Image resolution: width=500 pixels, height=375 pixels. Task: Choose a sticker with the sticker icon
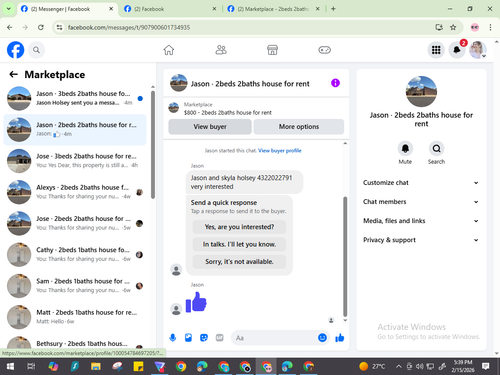204,338
